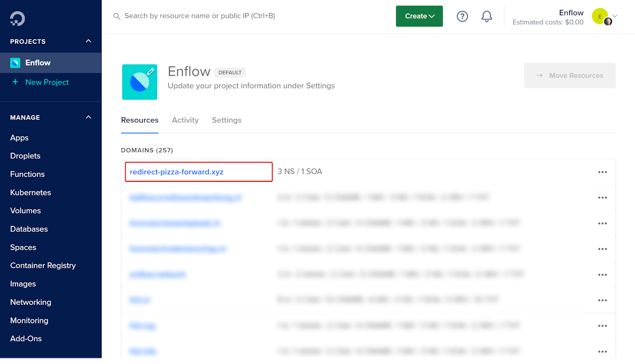Click the Enflow project avatar with pencil
635x364 pixels.
[x=140, y=82]
